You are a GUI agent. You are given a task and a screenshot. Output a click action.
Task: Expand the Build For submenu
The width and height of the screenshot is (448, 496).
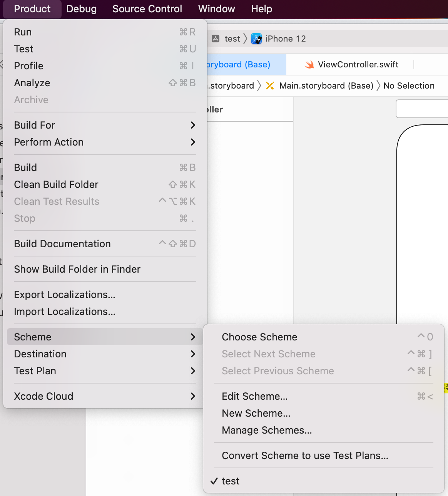[105, 125]
